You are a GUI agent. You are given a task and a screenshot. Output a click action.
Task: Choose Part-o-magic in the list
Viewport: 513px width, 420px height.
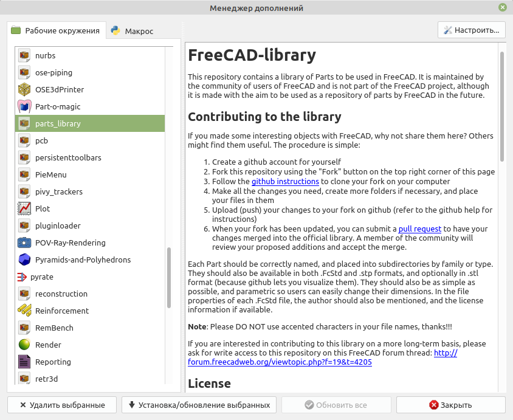(90, 106)
